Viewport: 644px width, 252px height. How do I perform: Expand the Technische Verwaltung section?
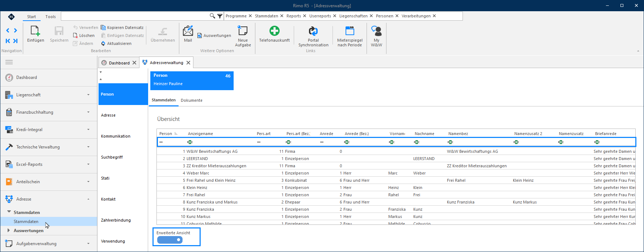[x=88, y=147]
